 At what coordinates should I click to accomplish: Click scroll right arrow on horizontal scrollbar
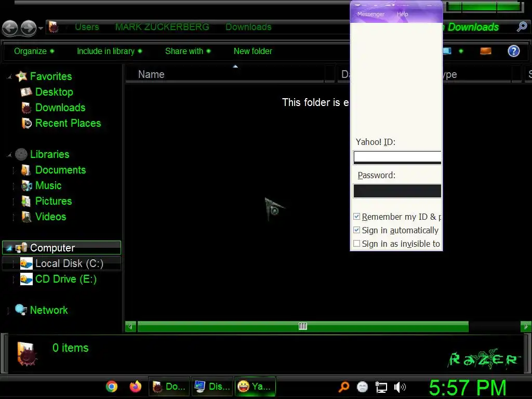[526, 327]
